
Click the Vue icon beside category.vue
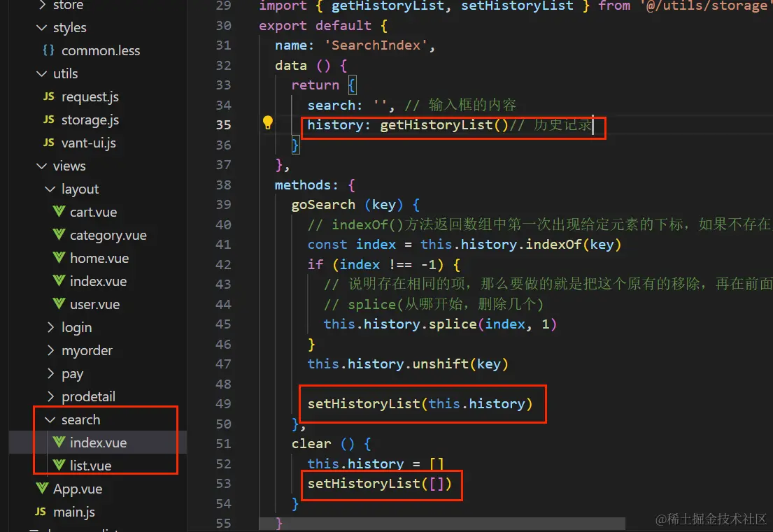tap(59, 235)
